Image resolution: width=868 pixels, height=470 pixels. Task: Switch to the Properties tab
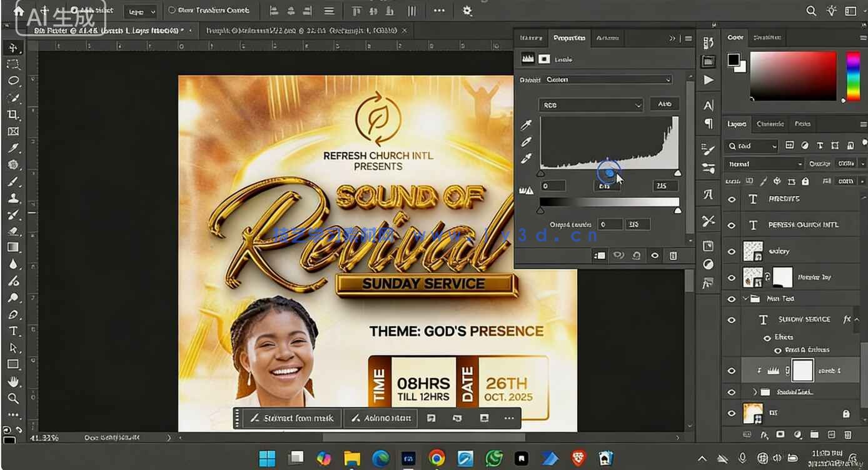click(x=569, y=38)
